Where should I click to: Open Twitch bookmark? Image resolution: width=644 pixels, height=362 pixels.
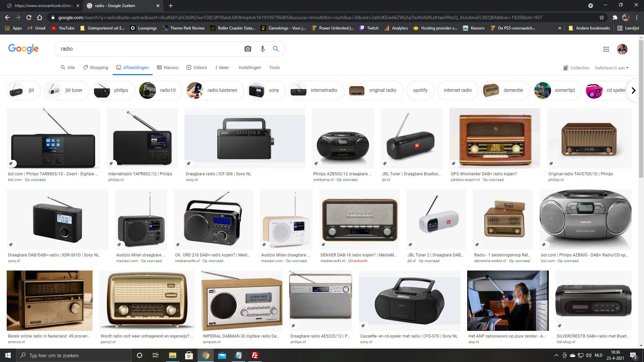click(x=369, y=28)
